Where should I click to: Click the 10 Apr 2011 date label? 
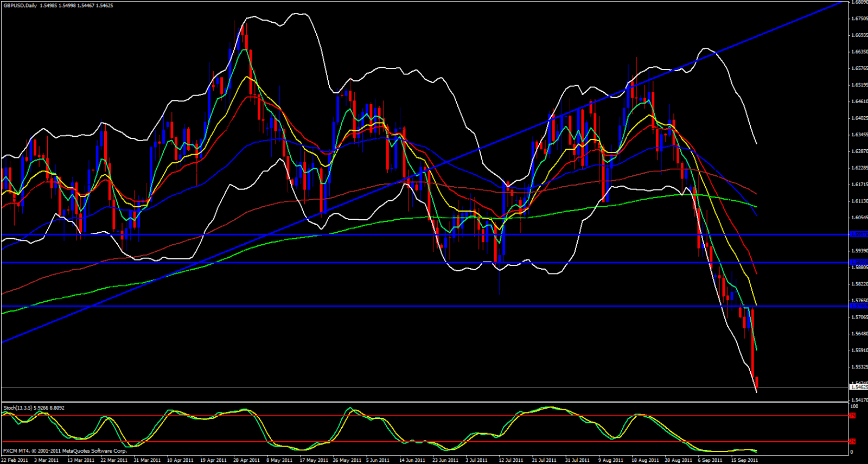click(180, 460)
